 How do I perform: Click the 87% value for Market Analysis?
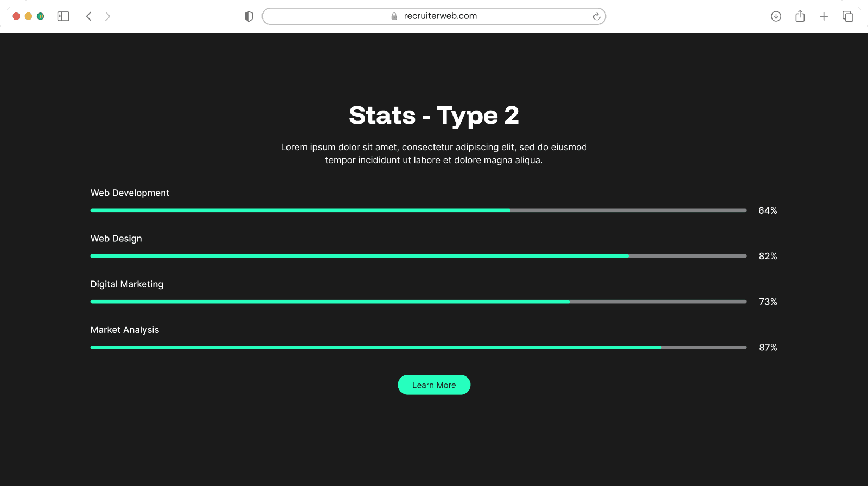tap(768, 348)
